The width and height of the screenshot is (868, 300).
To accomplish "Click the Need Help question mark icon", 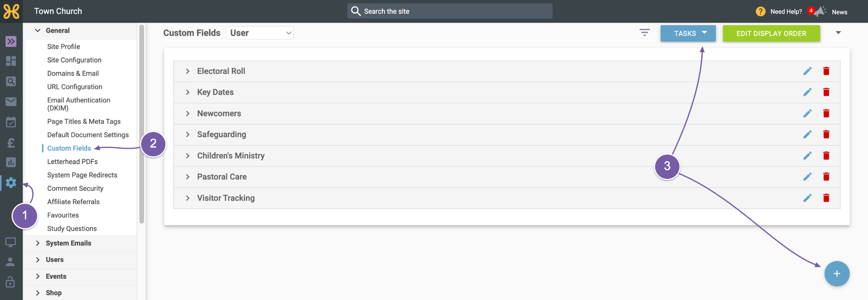I will tap(760, 12).
